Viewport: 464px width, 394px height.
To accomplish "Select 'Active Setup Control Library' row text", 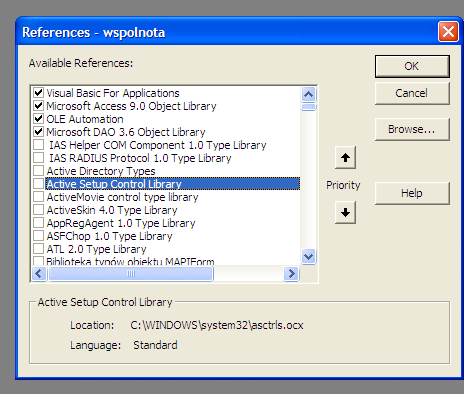I will pos(114,184).
